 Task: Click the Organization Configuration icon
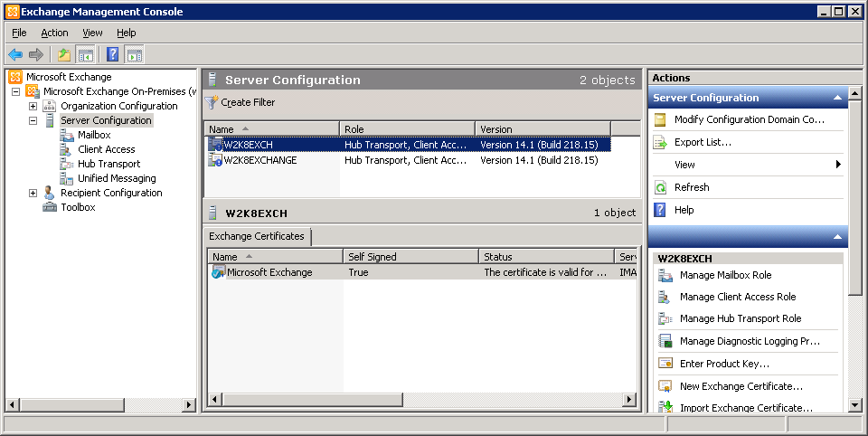point(50,106)
